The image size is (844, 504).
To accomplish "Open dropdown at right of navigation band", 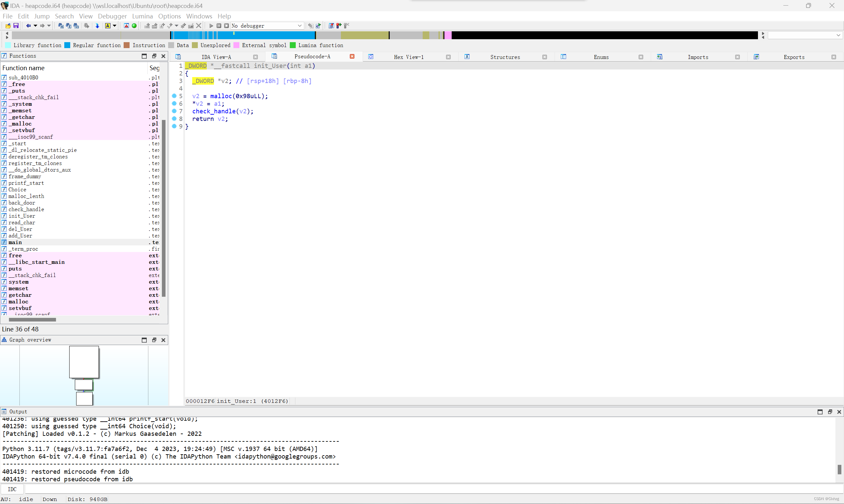I will tap(838, 35).
